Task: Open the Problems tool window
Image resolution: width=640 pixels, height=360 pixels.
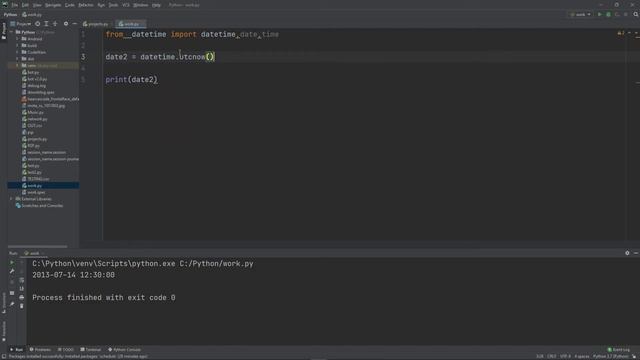Action: (x=40, y=350)
